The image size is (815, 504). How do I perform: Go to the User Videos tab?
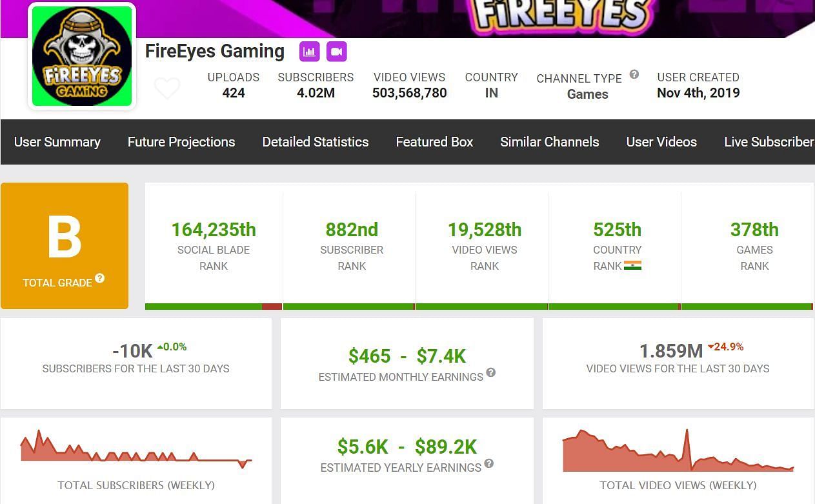pos(661,142)
